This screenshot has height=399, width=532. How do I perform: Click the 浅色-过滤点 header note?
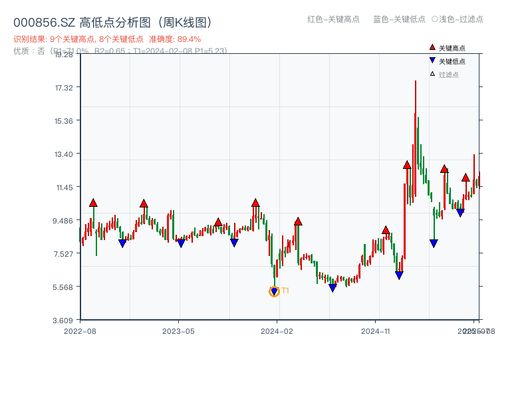(458, 19)
